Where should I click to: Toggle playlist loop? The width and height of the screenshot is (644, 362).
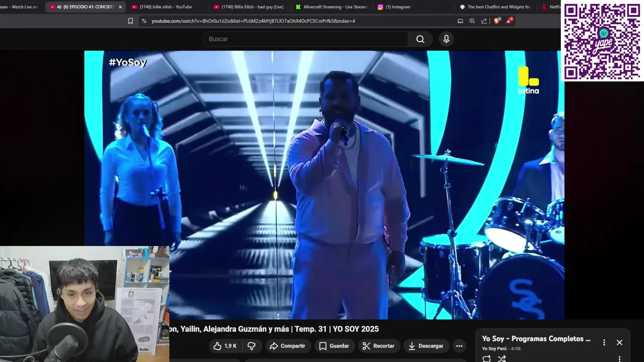click(487, 358)
